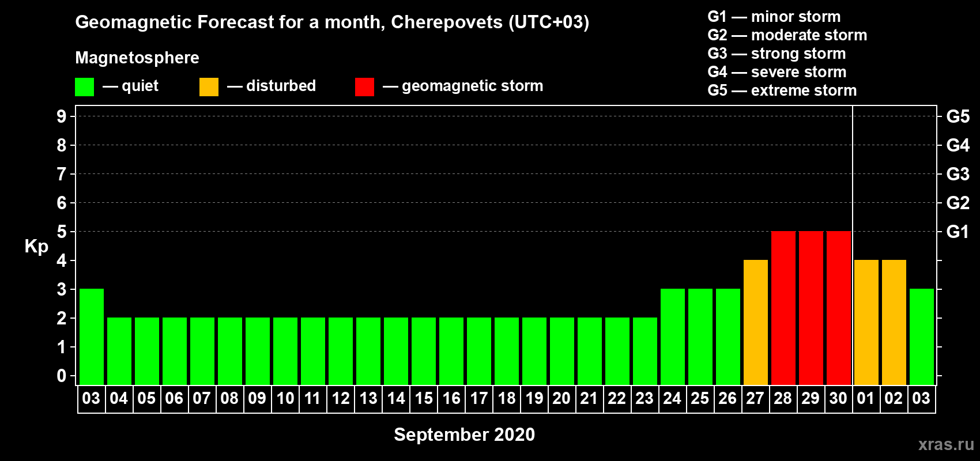The width and height of the screenshot is (980, 461).
Task: Click the 'G3 — strong storm' legend line
Action: 777,54
